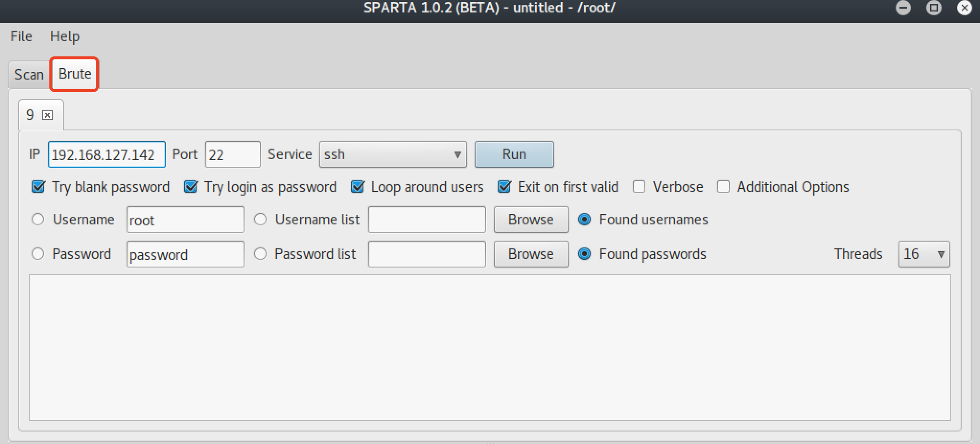Screen dimensions: 980x444
Task: Toggle Try blank password checkbox
Action: pyautogui.click(x=38, y=187)
